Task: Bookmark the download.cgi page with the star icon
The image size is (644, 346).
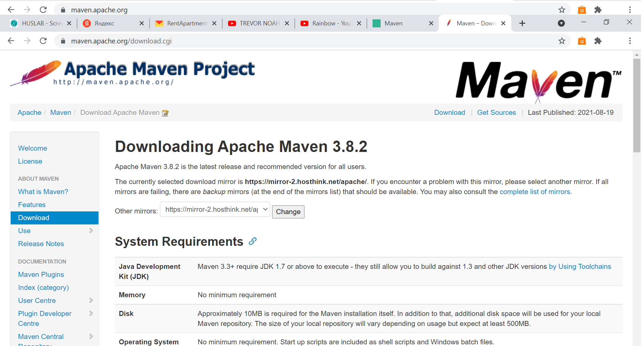Action: [562, 41]
